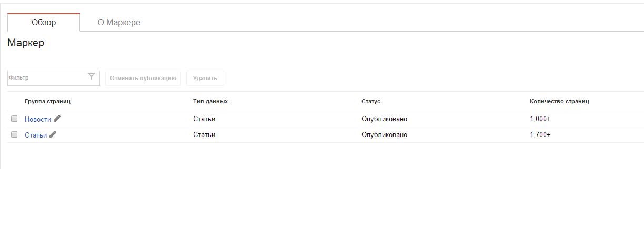
Task: Select the Опубликовано status in the Новости row
Action: (x=384, y=119)
